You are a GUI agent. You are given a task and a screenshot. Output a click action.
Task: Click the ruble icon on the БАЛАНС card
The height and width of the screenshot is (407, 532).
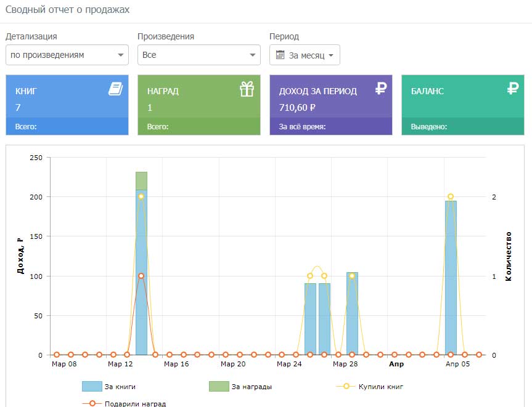(x=513, y=89)
